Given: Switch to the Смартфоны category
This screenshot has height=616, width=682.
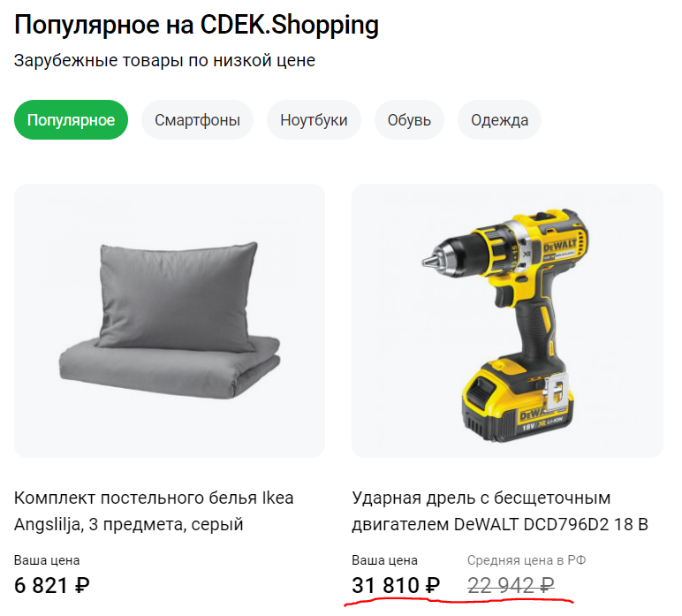Looking at the screenshot, I should [197, 119].
